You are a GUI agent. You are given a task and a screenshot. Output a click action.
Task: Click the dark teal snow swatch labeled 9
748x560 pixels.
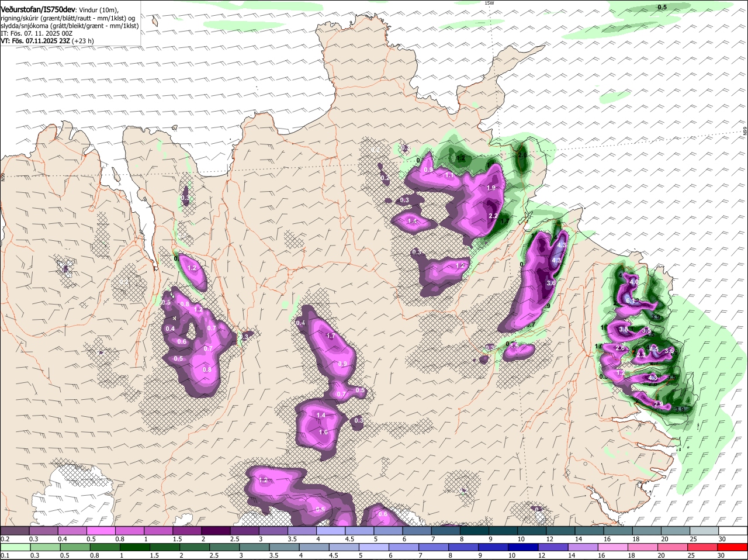click(x=503, y=530)
